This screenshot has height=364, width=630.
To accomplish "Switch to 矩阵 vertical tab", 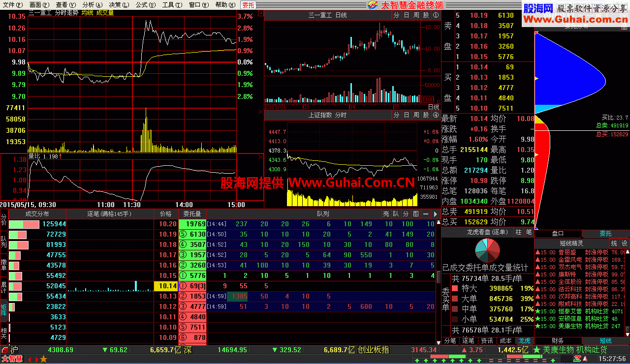I will (4, 310).
